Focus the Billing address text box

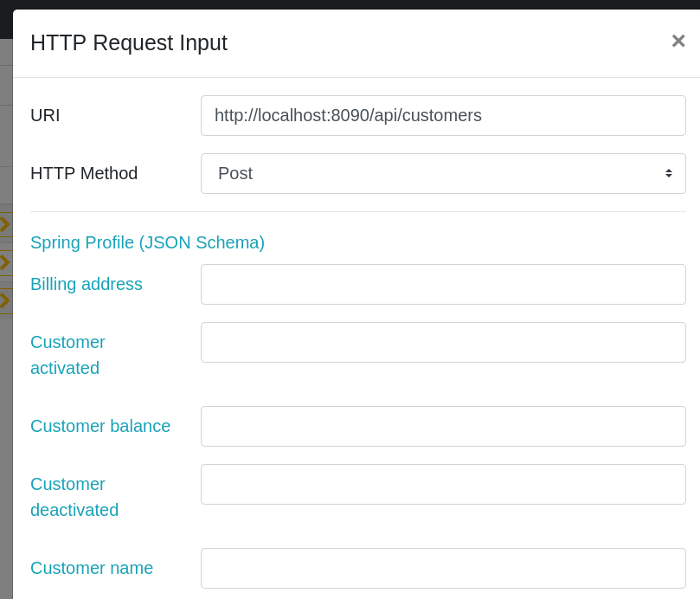(443, 284)
